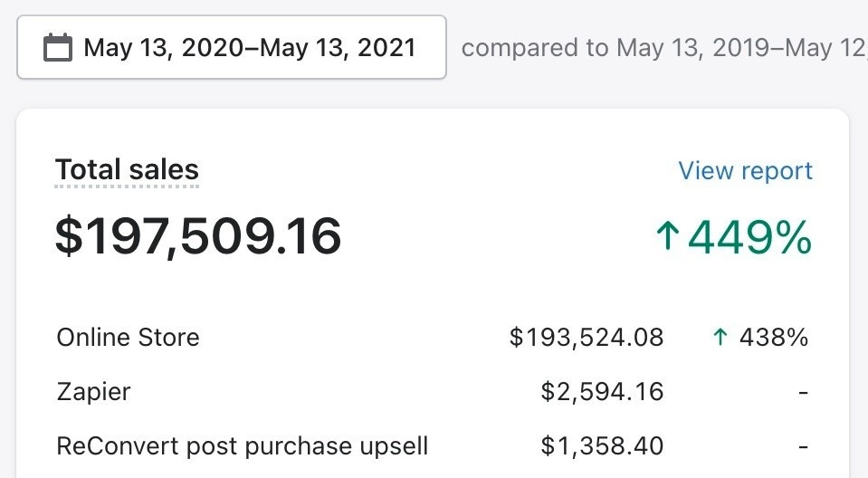This screenshot has width=868, height=478.
Task: Select the Online Store row label
Action: coord(128,338)
